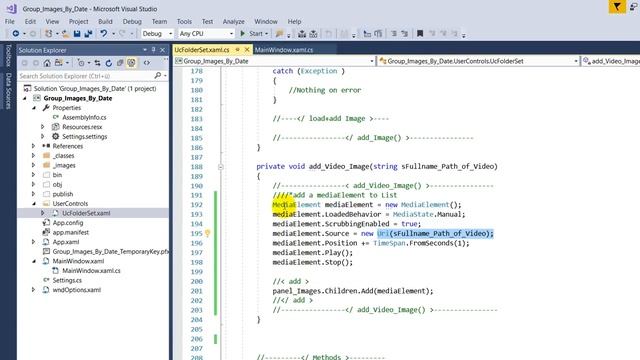Click the lightbulb quick action on line 195

(207, 233)
